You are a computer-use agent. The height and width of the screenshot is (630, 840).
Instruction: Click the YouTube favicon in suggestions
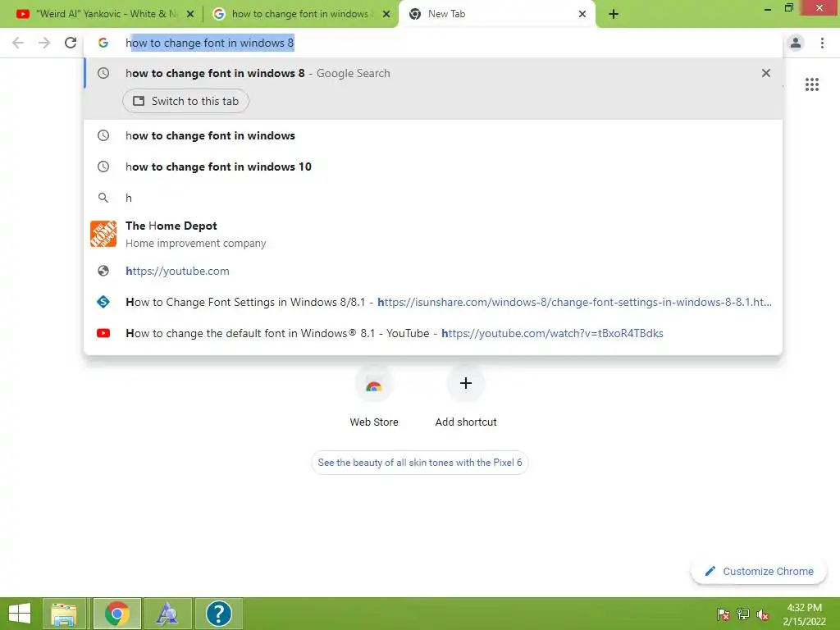(103, 333)
